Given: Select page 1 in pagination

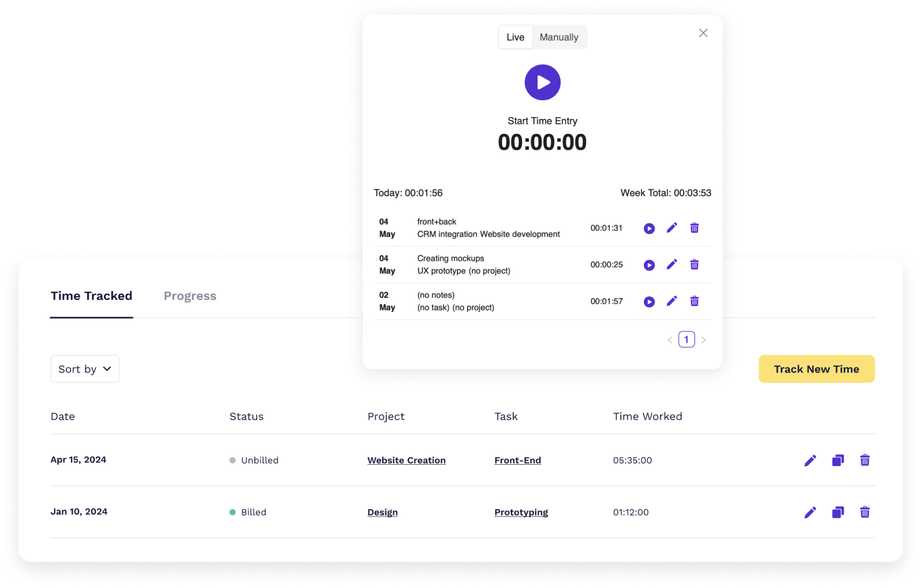Looking at the screenshot, I should [687, 339].
